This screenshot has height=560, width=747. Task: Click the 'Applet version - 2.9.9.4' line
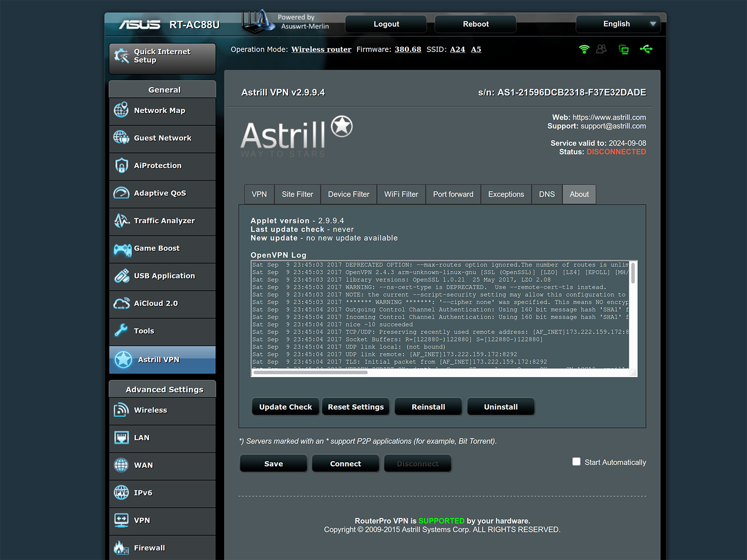point(297,221)
